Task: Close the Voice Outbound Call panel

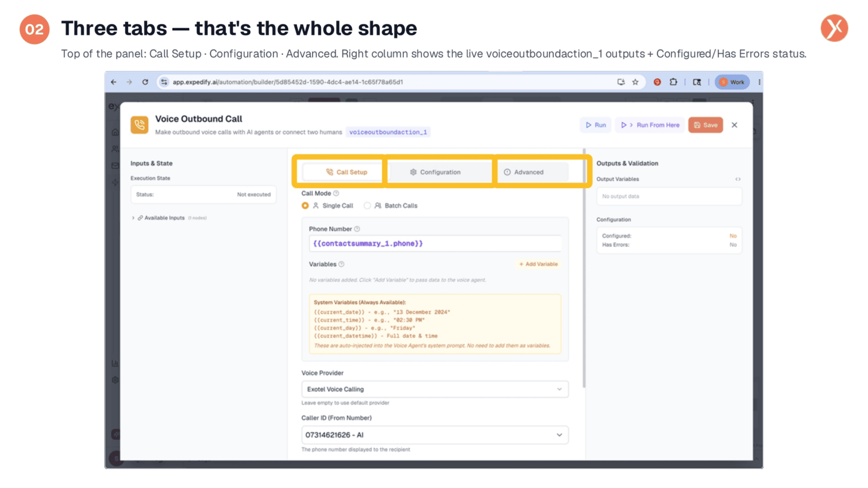Action: [x=735, y=125]
